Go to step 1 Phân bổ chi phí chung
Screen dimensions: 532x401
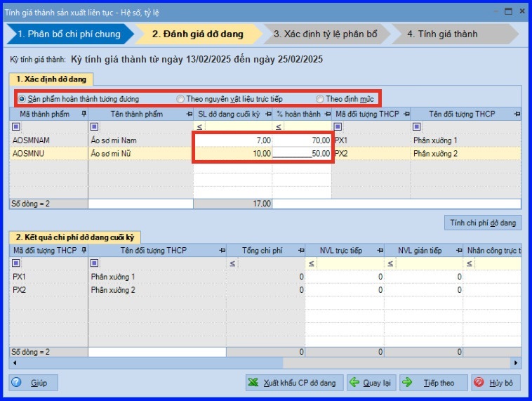tap(69, 34)
